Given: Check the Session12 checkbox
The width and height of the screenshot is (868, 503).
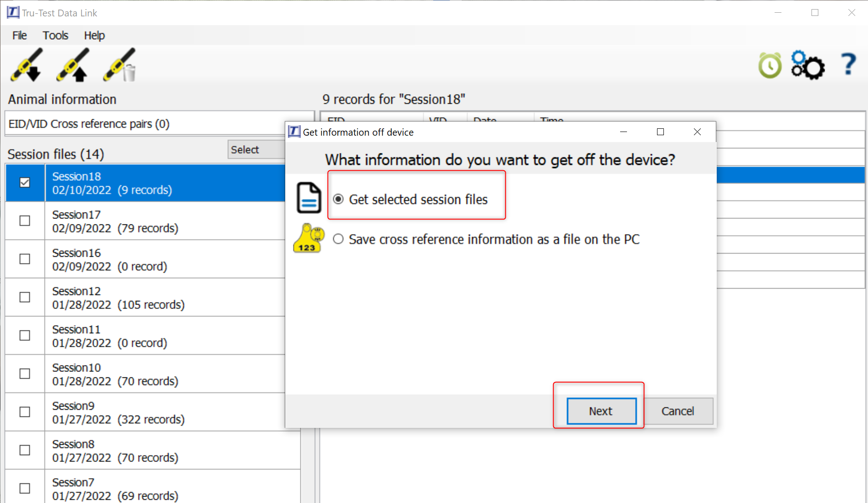Looking at the screenshot, I should pos(25,297).
